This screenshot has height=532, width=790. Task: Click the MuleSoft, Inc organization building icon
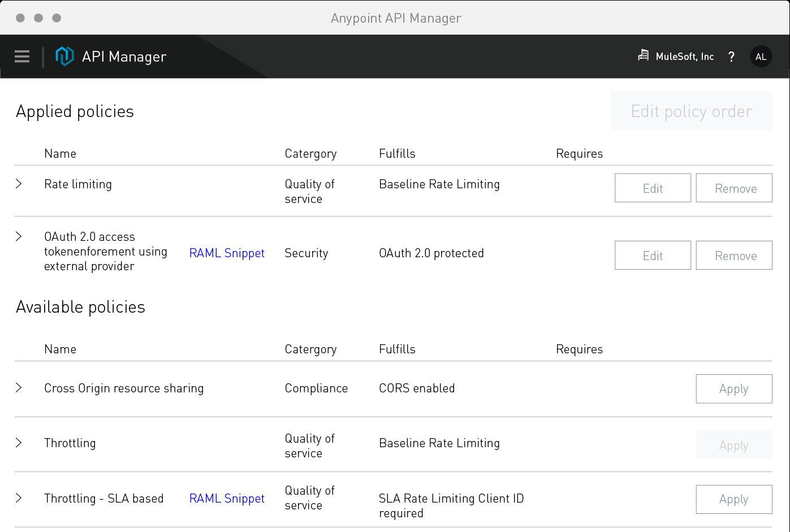point(642,55)
